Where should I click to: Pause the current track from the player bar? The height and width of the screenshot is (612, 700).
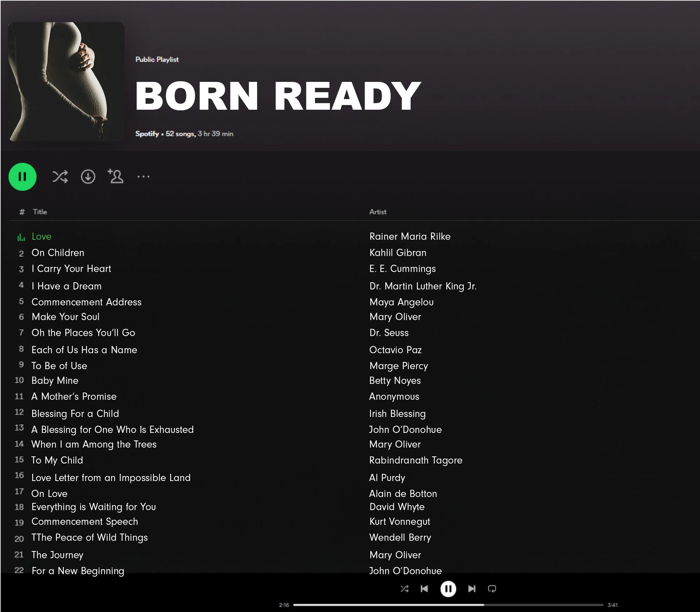coord(448,589)
